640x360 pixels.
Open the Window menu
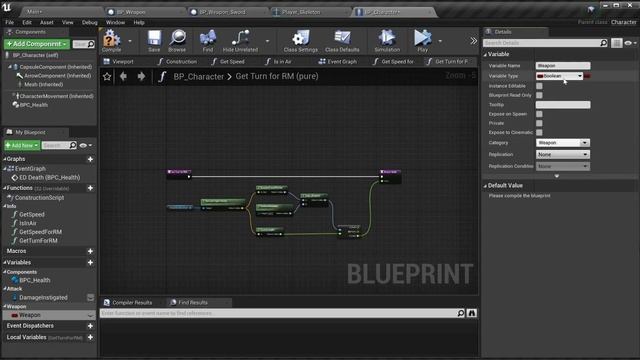click(115, 22)
